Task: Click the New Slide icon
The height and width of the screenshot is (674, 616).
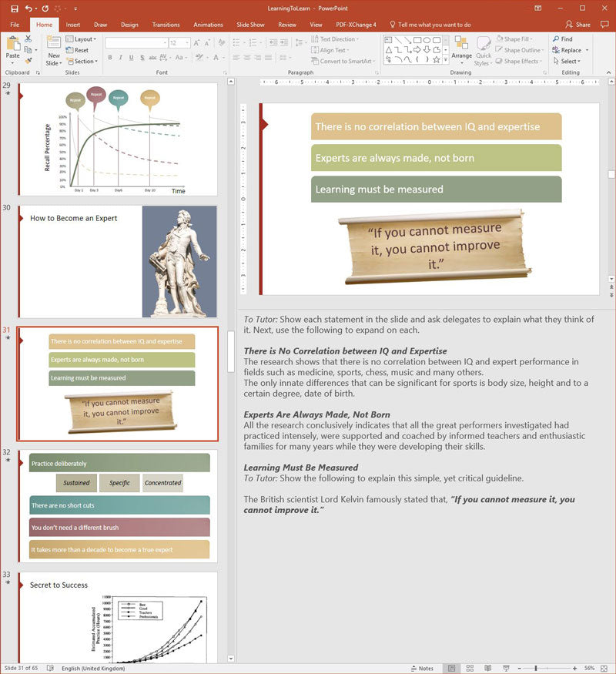Action: (x=54, y=43)
